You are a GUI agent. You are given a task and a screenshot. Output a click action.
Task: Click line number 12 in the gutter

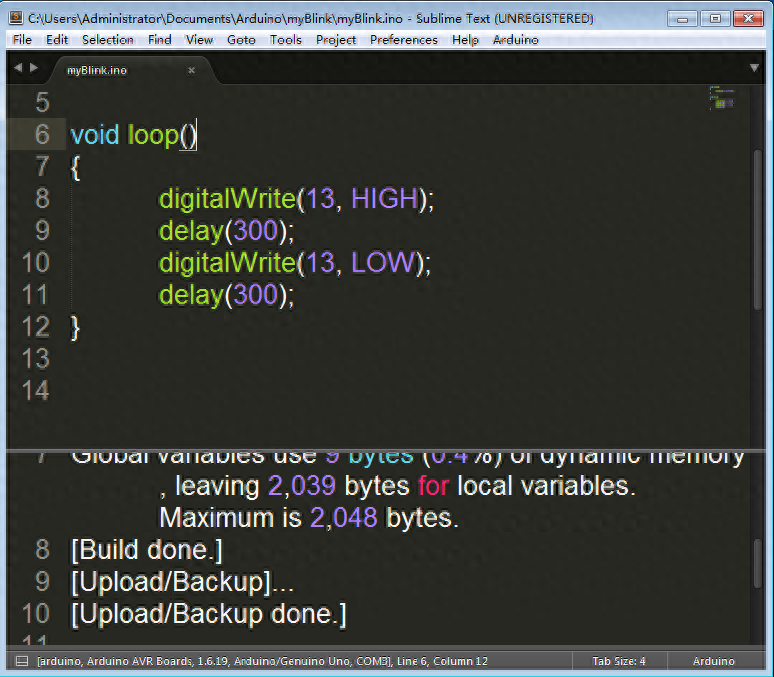point(36,326)
